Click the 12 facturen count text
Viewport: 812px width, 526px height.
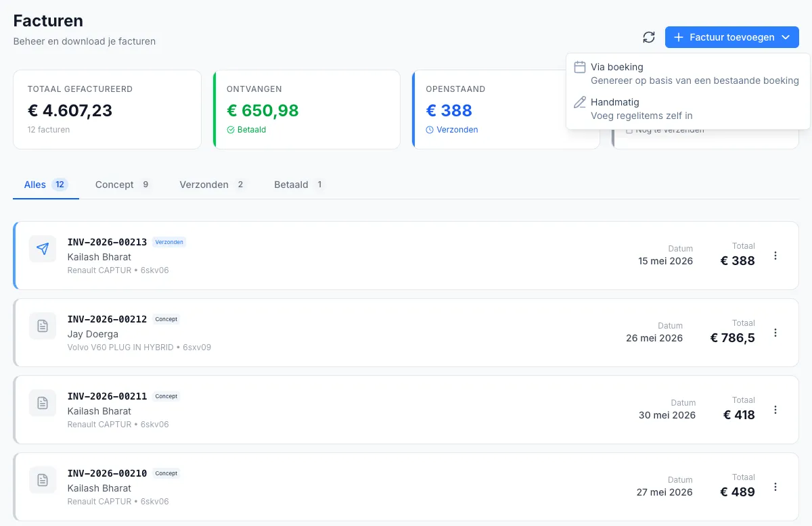pos(49,130)
